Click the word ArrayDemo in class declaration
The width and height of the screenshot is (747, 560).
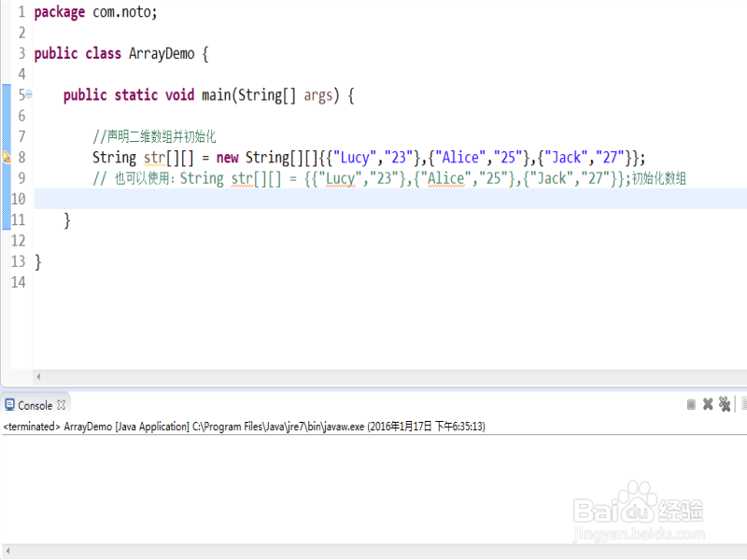point(162,53)
